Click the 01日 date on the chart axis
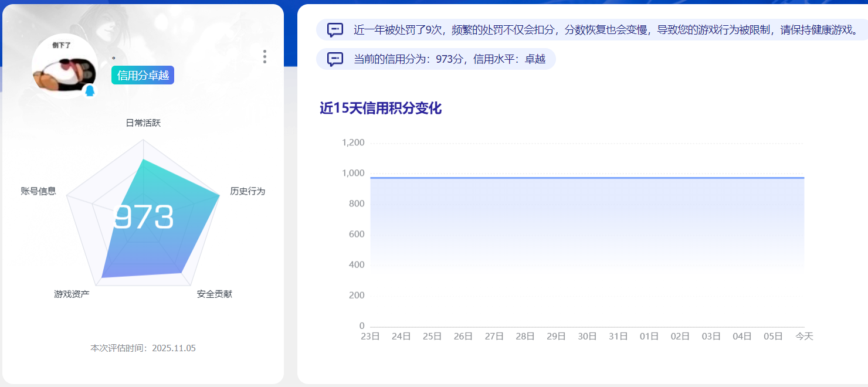This screenshot has width=868, height=387. click(x=649, y=337)
